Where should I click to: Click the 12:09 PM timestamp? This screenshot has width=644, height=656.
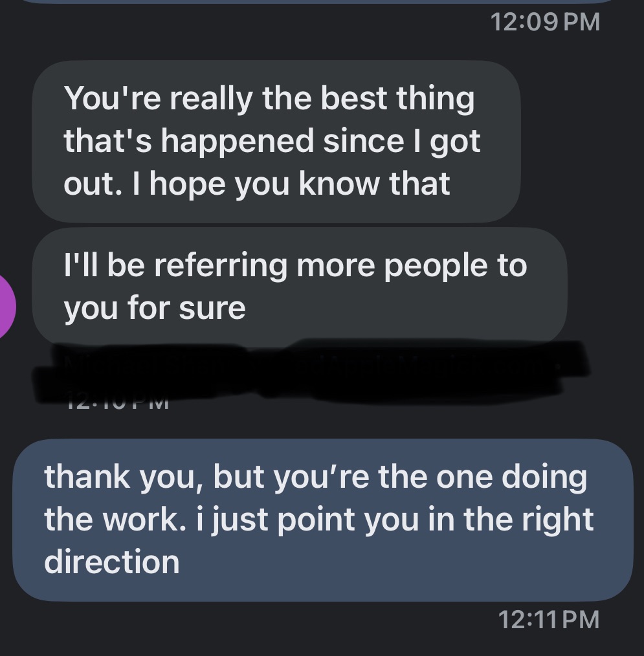pos(545,23)
